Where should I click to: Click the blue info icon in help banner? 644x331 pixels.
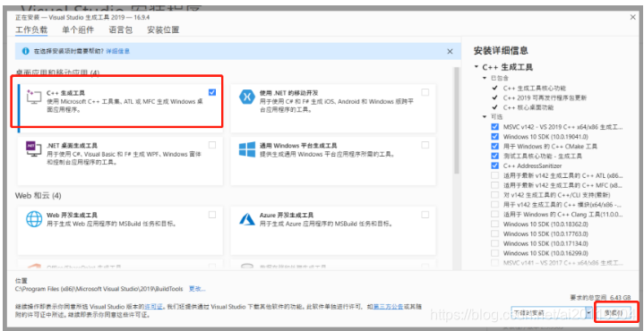click(25, 51)
